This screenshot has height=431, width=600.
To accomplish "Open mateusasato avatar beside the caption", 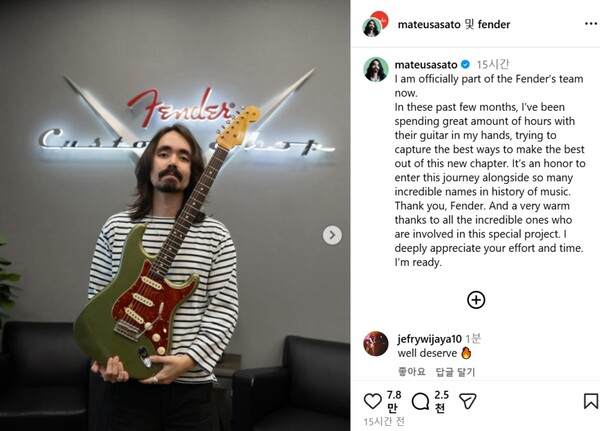I will (375, 69).
